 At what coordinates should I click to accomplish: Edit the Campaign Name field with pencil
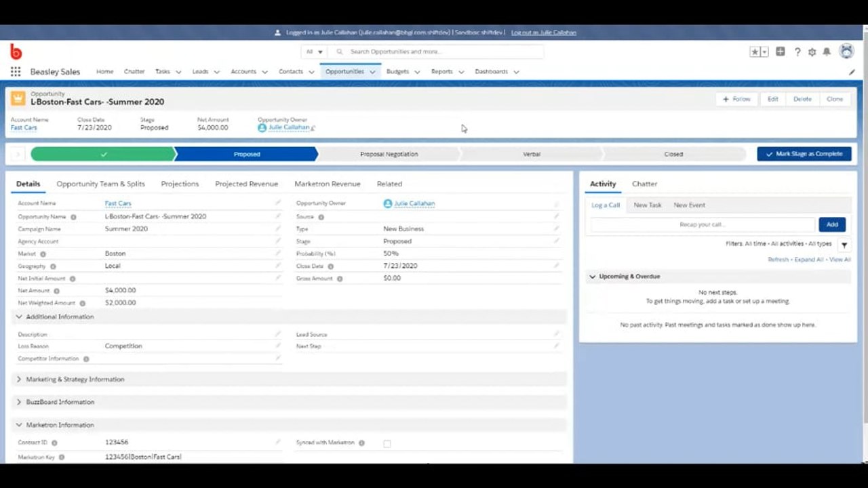[277, 229]
